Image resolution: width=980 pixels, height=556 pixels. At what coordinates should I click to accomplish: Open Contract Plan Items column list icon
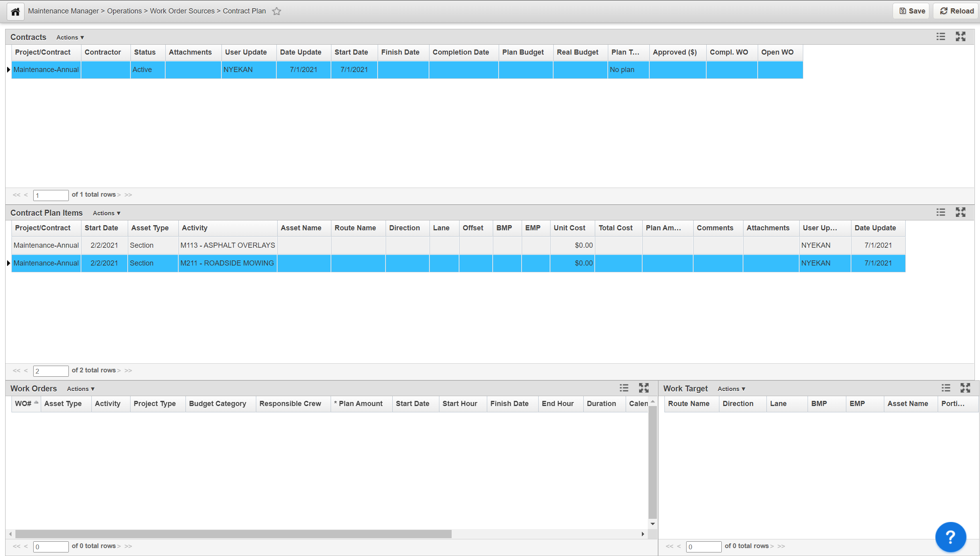(941, 213)
